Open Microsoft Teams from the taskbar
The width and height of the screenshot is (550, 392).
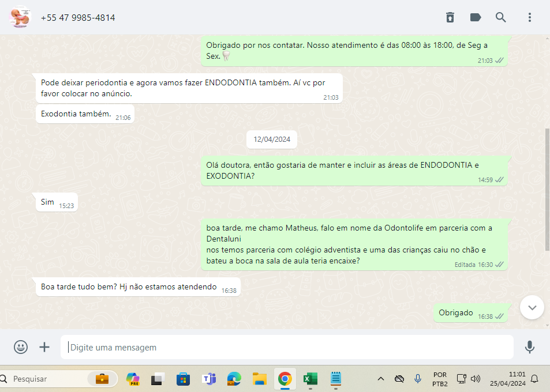208,379
